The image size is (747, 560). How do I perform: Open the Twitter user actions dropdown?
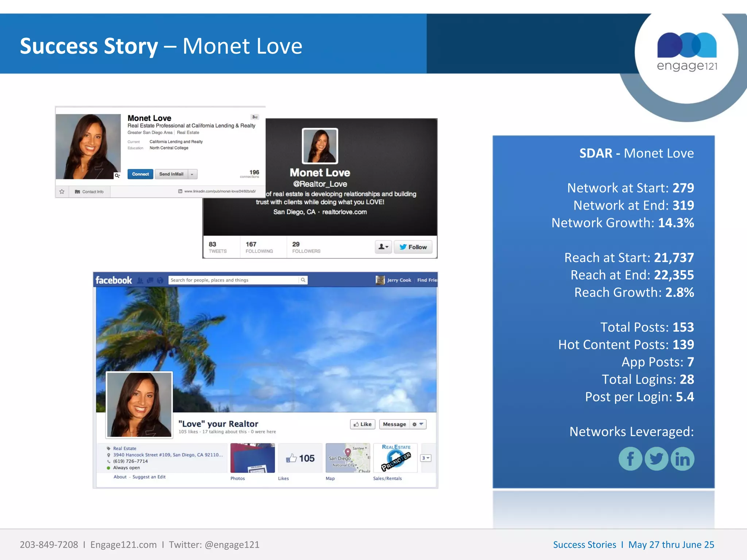tap(383, 247)
